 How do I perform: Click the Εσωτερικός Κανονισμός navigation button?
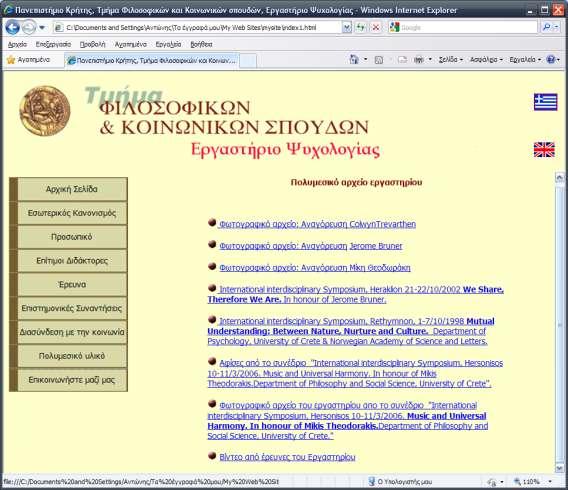coord(72,213)
